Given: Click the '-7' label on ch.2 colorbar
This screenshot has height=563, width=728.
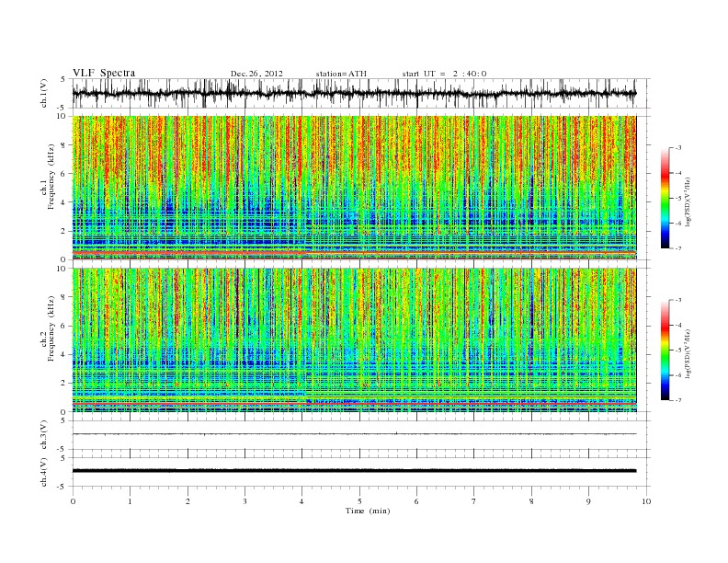Looking at the screenshot, I should [677, 400].
